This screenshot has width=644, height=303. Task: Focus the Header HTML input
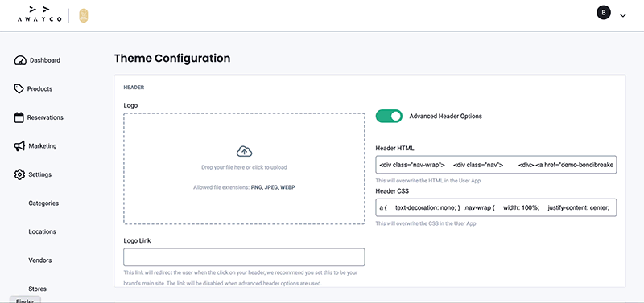pyautogui.click(x=496, y=165)
